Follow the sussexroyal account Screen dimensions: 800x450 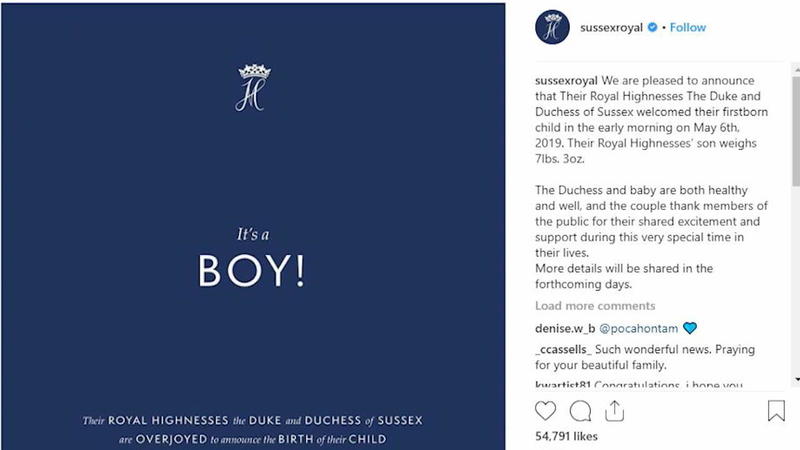(x=687, y=28)
